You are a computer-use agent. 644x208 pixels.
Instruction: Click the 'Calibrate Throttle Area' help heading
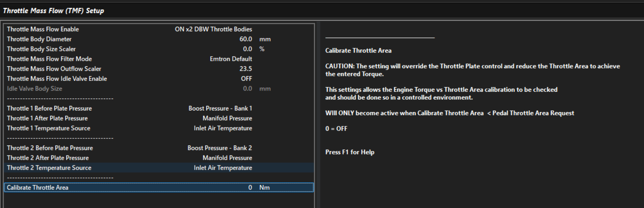coord(358,51)
